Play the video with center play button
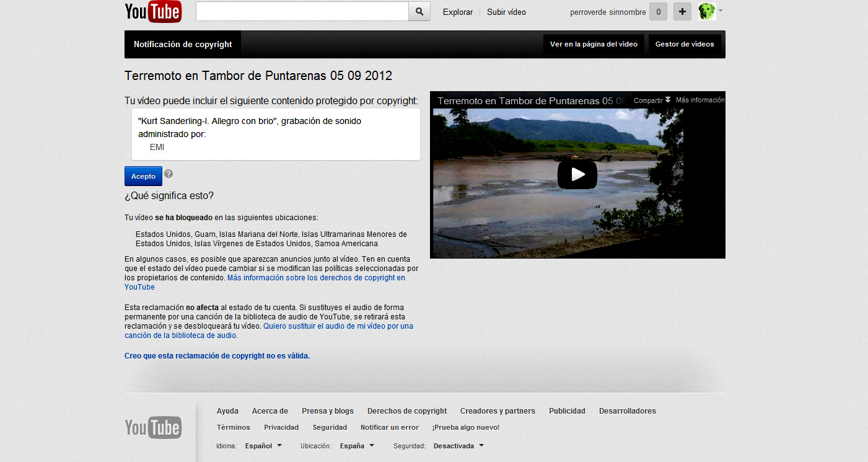868x462 pixels. pos(577,174)
